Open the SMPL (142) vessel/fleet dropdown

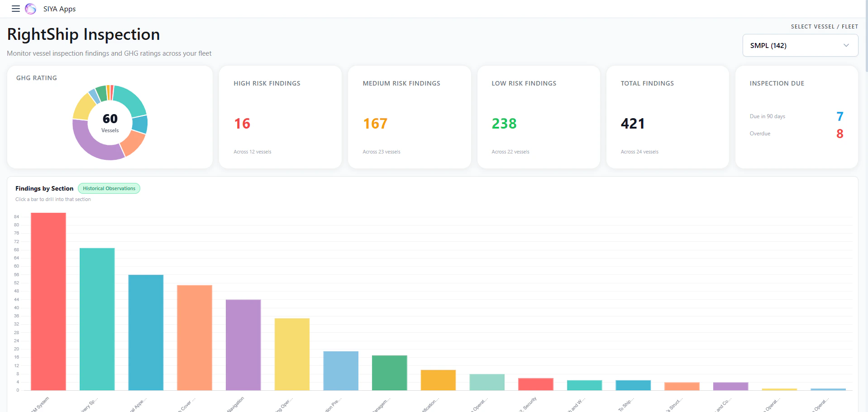click(800, 45)
